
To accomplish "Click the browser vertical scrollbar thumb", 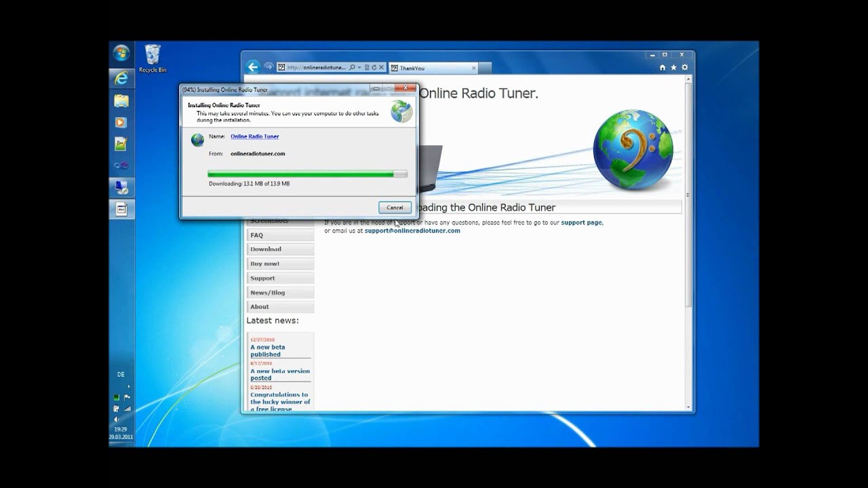I will [x=689, y=195].
